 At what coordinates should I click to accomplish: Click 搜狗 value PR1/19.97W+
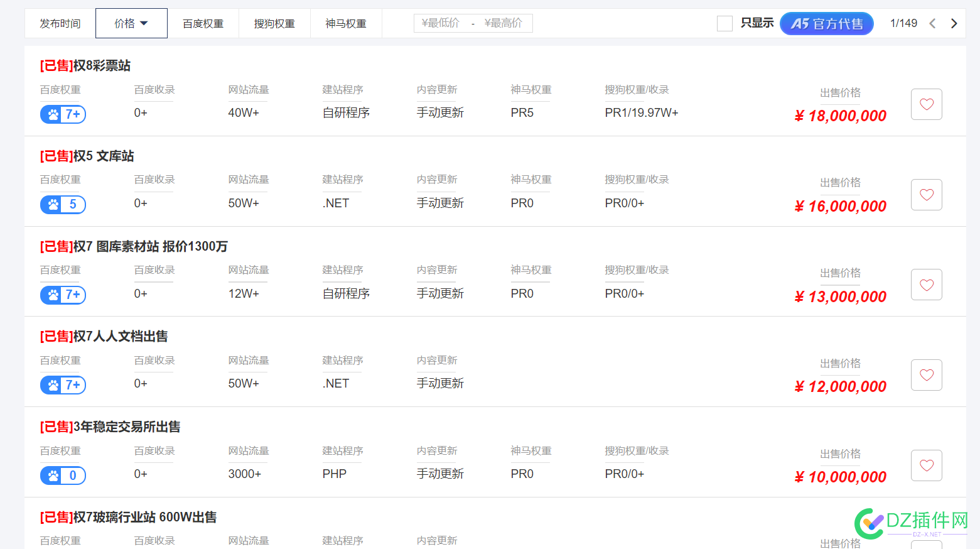pyautogui.click(x=642, y=113)
